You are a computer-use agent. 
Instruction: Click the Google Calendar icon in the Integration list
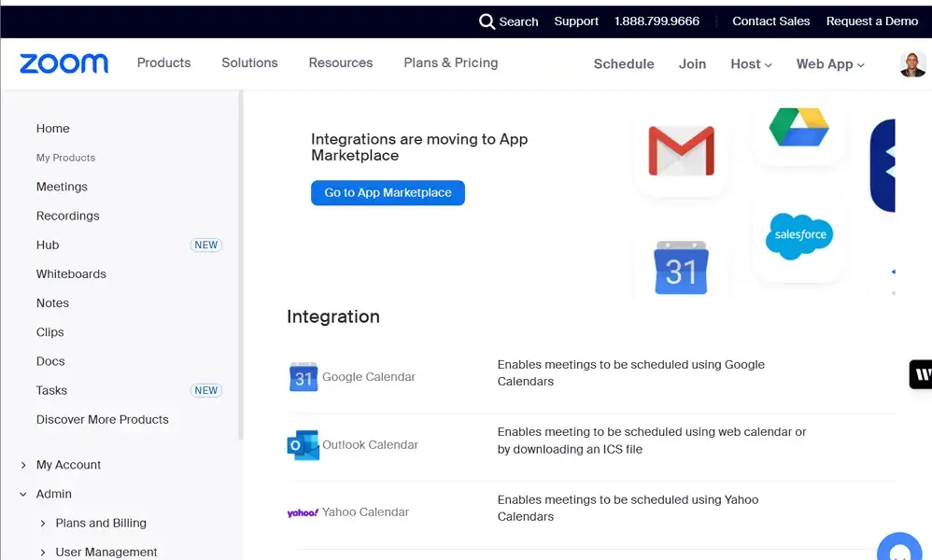point(303,377)
